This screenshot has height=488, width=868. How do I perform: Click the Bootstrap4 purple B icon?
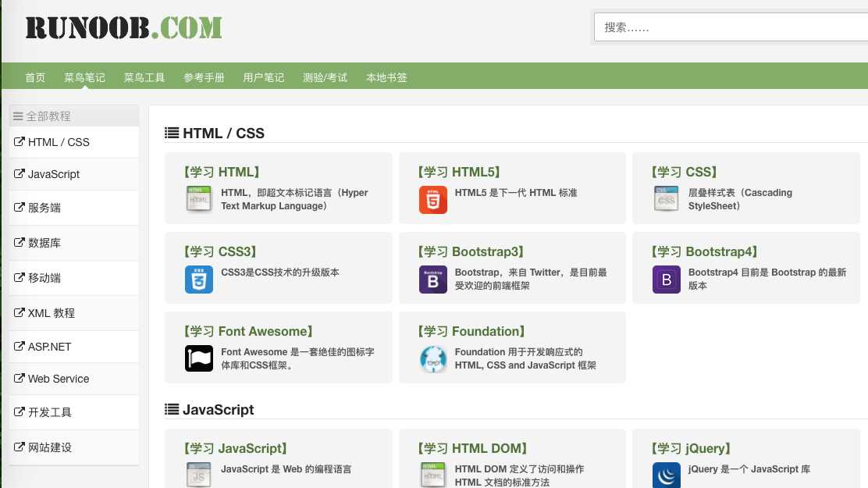point(667,280)
